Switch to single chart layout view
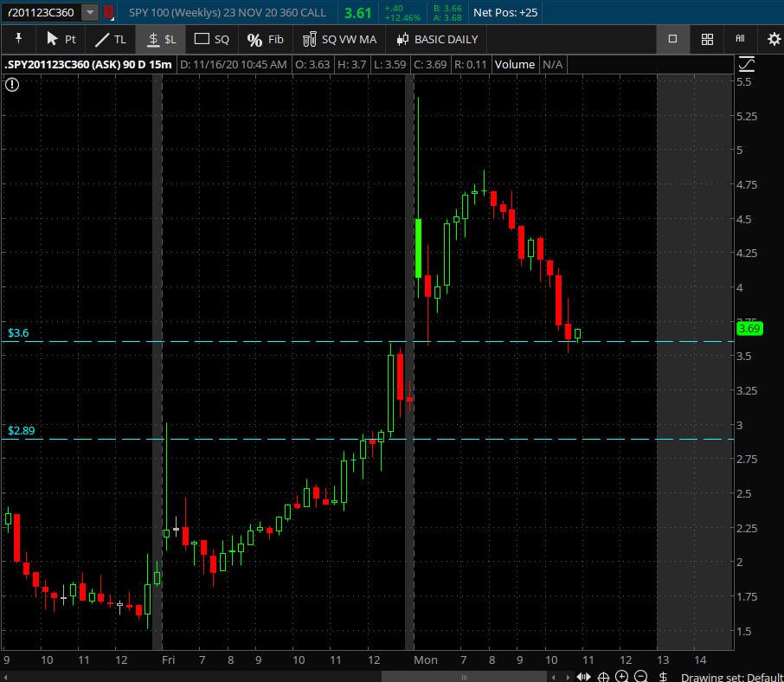 click(x=672, y=39)
